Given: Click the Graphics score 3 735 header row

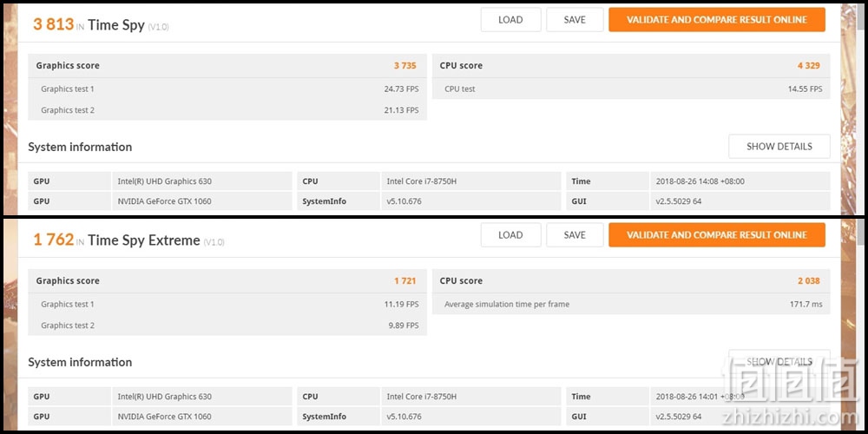Looking at the screenshot, I should pyautogui.click(x=227, y=65).
